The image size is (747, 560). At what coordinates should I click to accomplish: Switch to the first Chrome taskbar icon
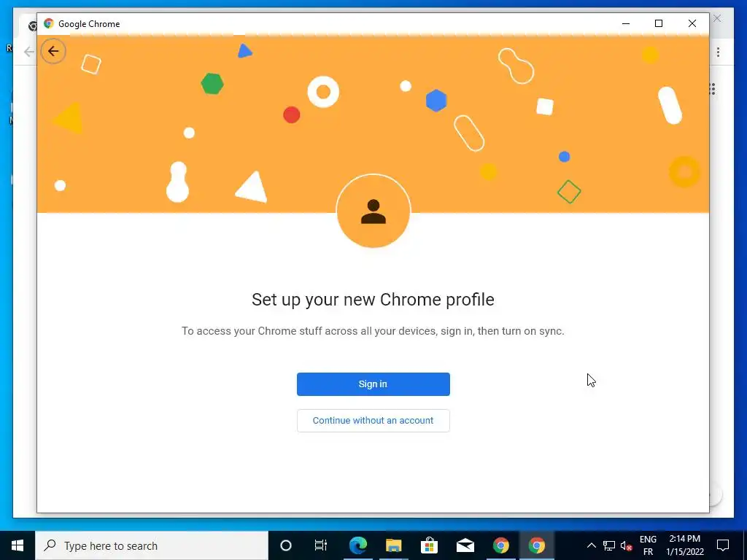click(x=500, y=545)
